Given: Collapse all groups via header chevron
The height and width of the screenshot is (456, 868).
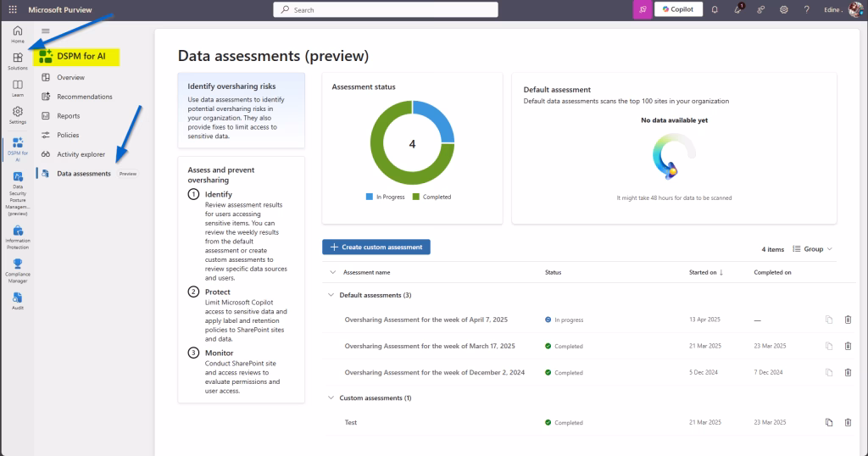Looking at the screenshot, I should 332,272.
